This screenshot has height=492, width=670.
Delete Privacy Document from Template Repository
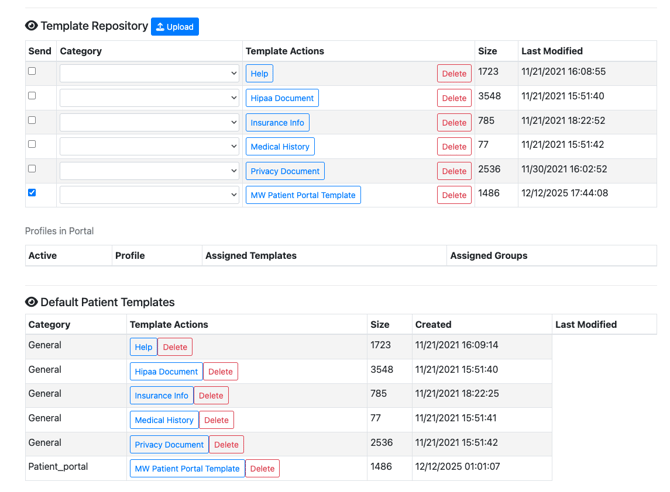pyautogui.click(x=454, y=171)
